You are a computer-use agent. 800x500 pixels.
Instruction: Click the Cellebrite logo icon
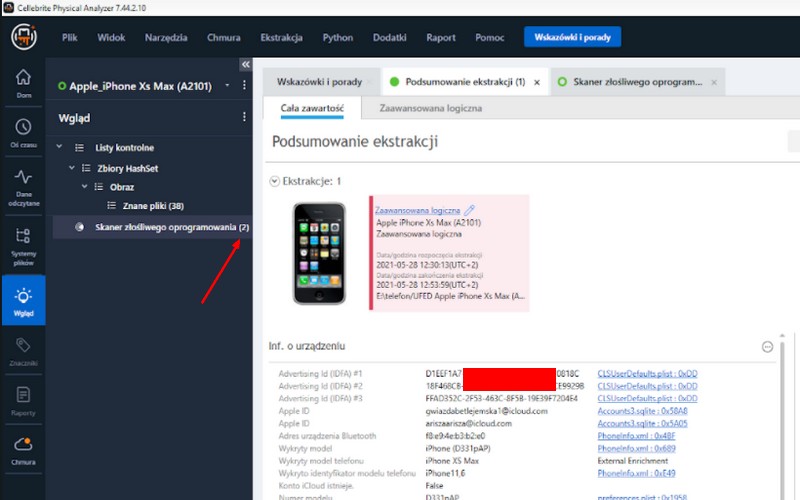[x=24, y=37]
